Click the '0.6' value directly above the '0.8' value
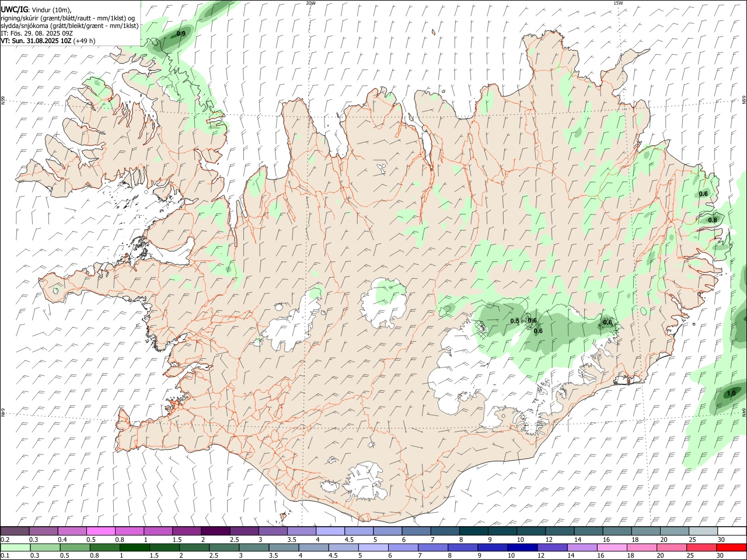Image resolution: width=747 pixels, height=560 pixels. (x=703, y=194)
